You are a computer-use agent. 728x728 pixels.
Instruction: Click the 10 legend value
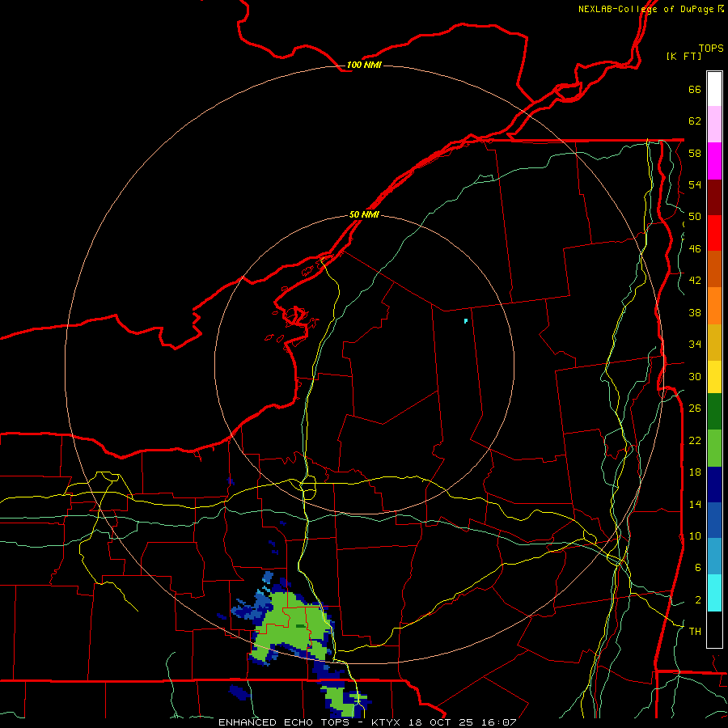[695, 535]
